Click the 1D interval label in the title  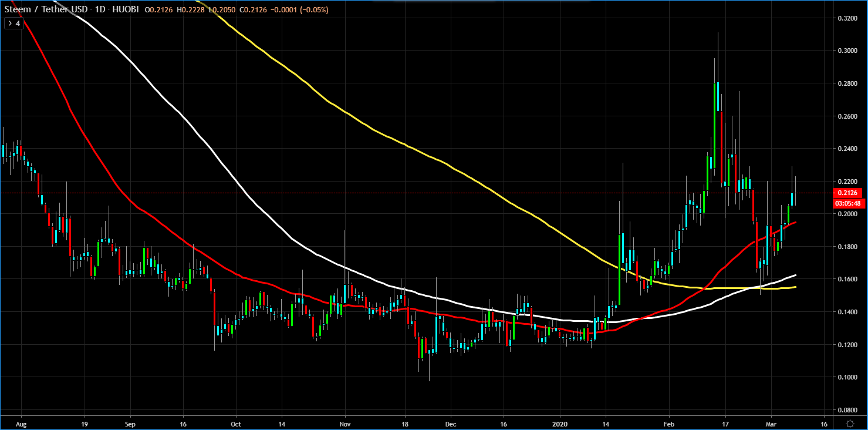(x=98, y=10)
